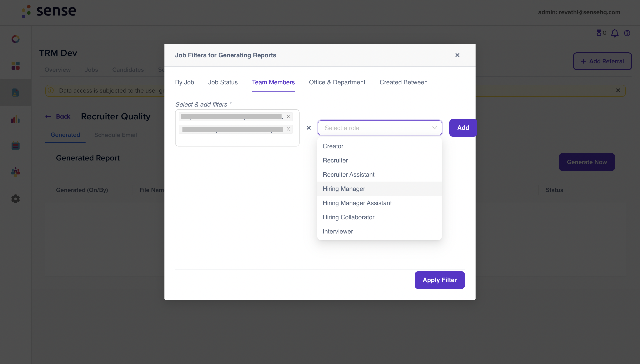This screenshot has height=364, width=640.
Task: Click the hourglass pending counter icon
Action: (x=598, y=33)
